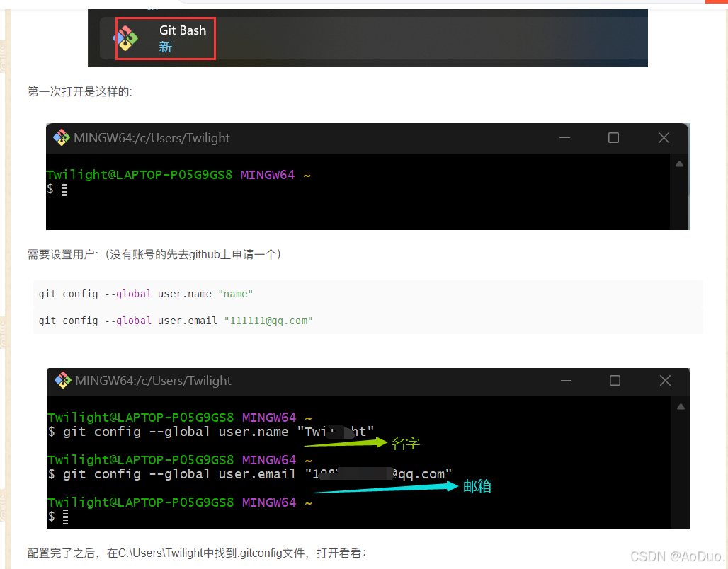728x569 pixels.
Task: Click the 名字 label beside the green arrow
Action: click(405, 443)
